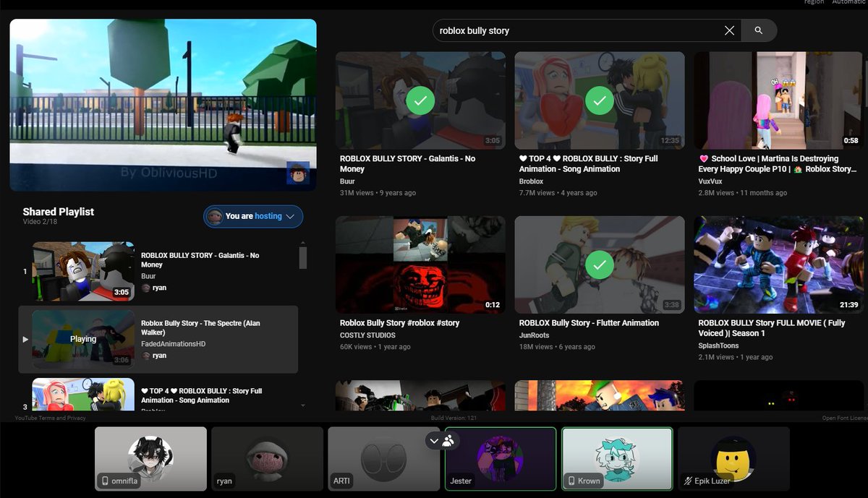Viewport: 868px width, 498px height.
Task: Click the participants people icon
Action: click(x=448, y=440)
